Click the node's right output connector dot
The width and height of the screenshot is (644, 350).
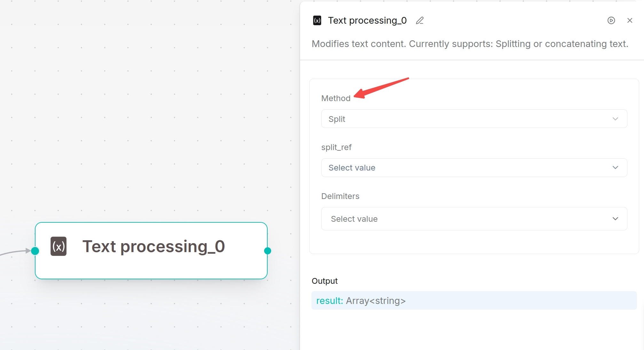(x=268, y=251)
